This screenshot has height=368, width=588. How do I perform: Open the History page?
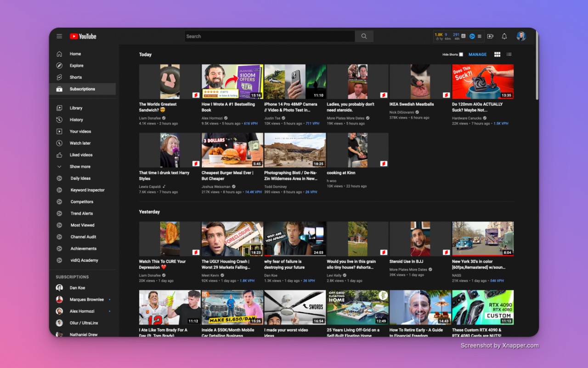pyautogui.click(x=77, y=120)
